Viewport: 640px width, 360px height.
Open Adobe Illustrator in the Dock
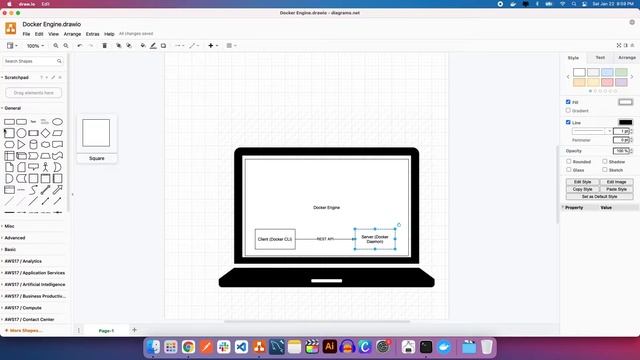tap(329, 347)
